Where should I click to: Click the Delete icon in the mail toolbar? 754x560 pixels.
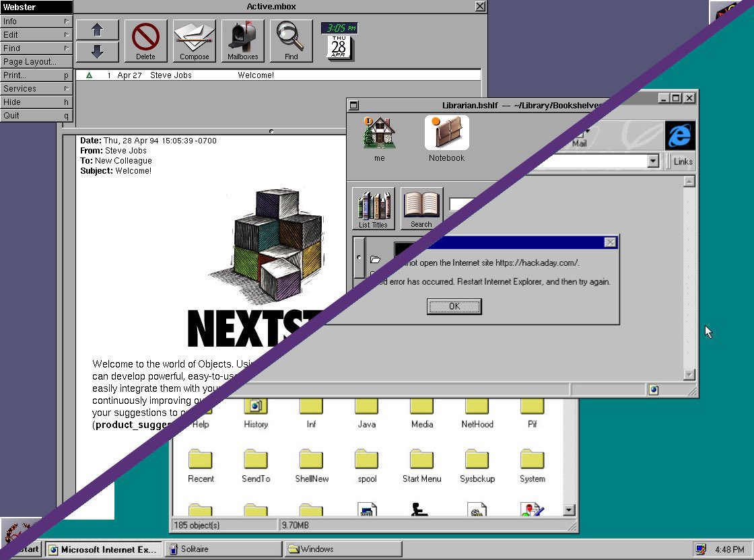pyautogui.click(x=145, y=40)
